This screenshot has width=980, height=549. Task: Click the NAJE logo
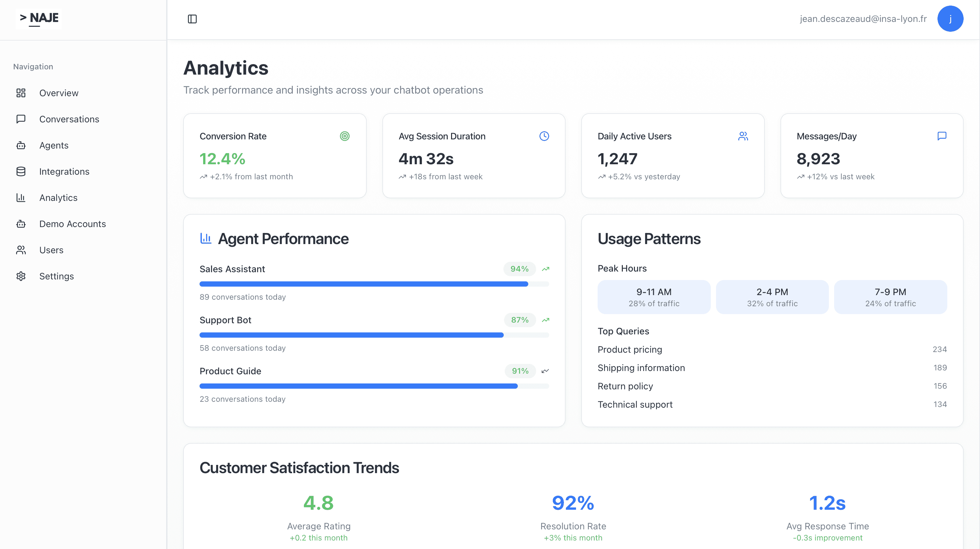tap(39, 18)
